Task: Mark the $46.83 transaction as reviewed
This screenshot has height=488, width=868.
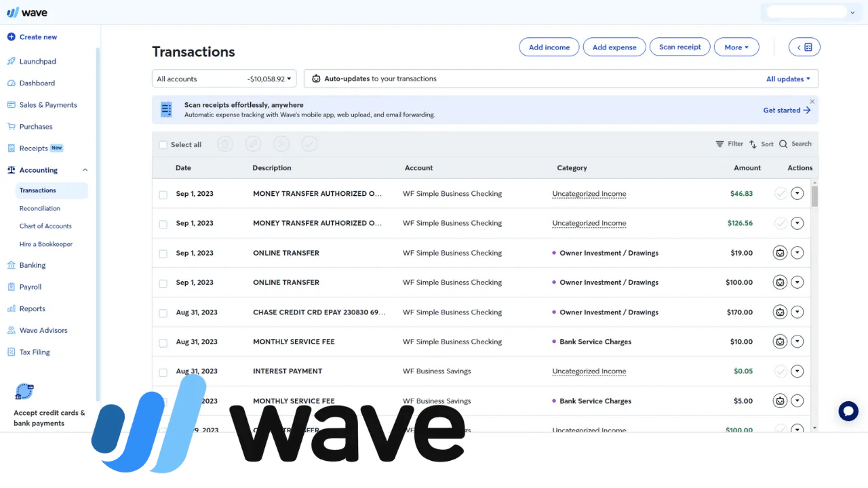Action: click(x=781, y=193)
